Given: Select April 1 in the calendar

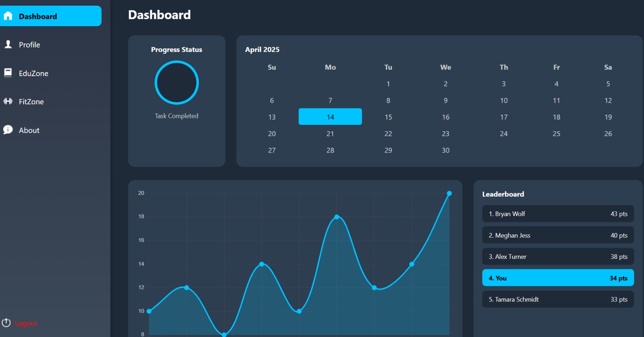Looking at the screenshot, I should point(388,84).
